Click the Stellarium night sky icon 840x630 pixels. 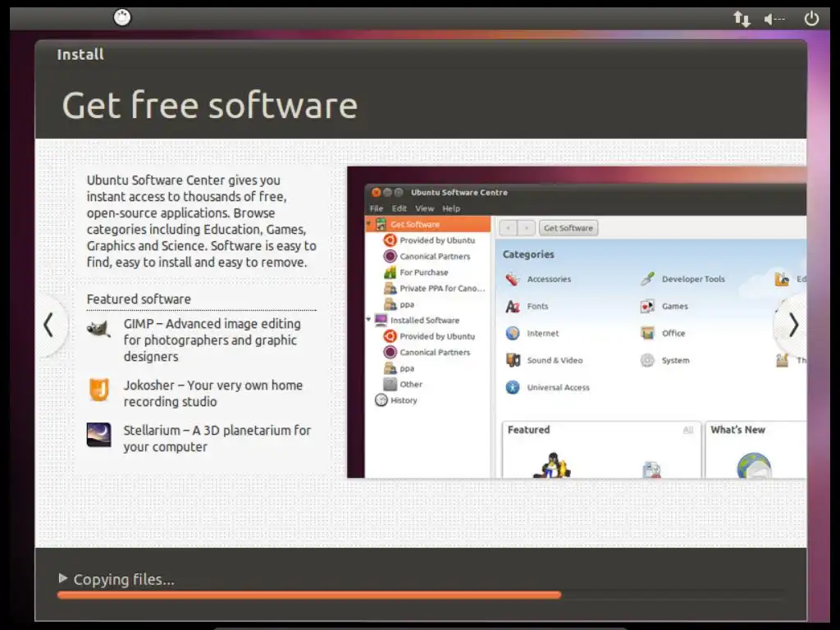click(x=99, y=435)
